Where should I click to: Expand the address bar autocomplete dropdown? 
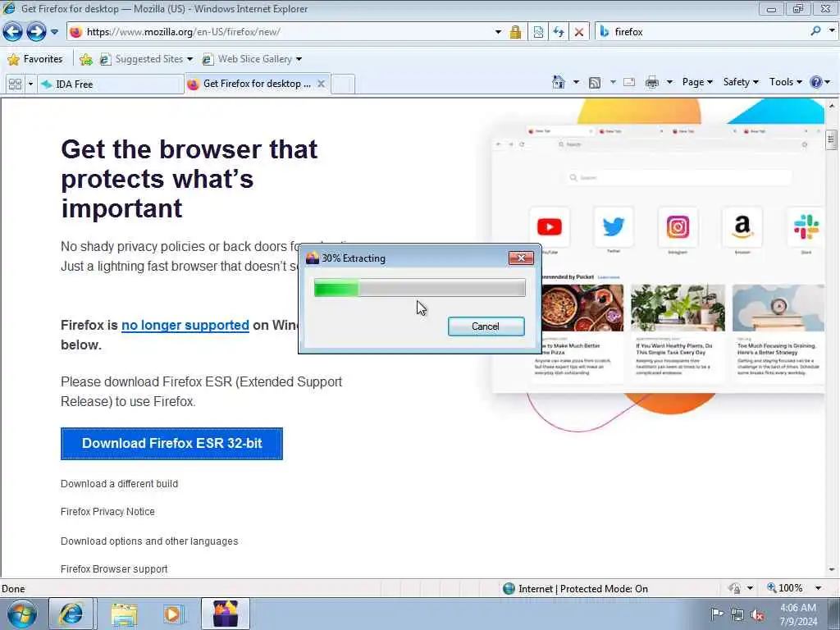click(x=498, y=32)
